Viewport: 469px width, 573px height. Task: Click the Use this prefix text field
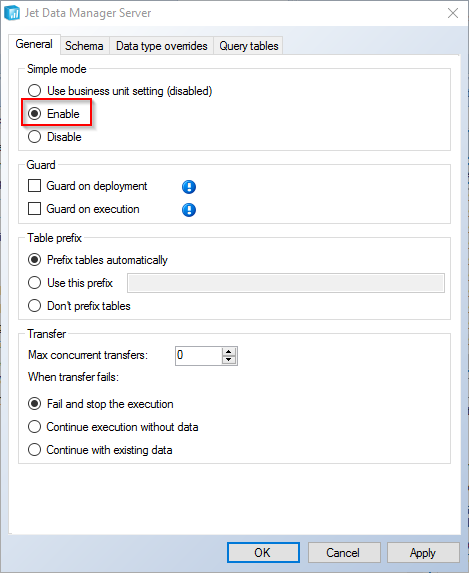point(286,283)
